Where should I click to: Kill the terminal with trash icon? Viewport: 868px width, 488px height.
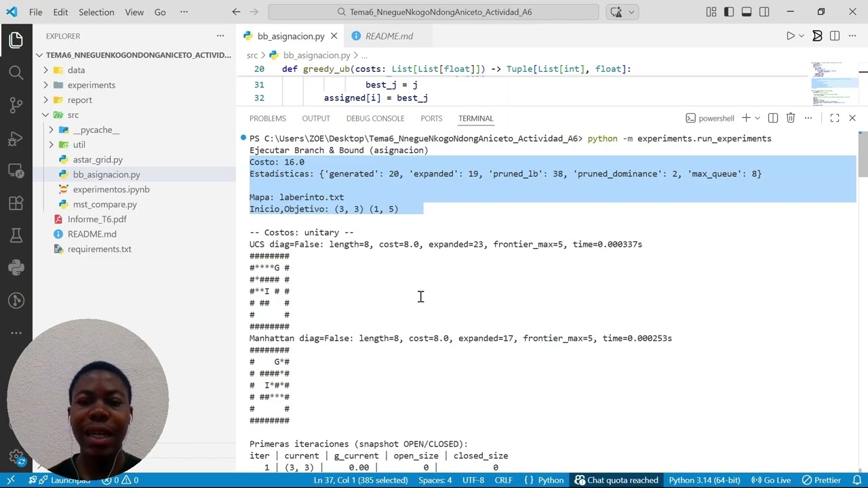(791, 118)
